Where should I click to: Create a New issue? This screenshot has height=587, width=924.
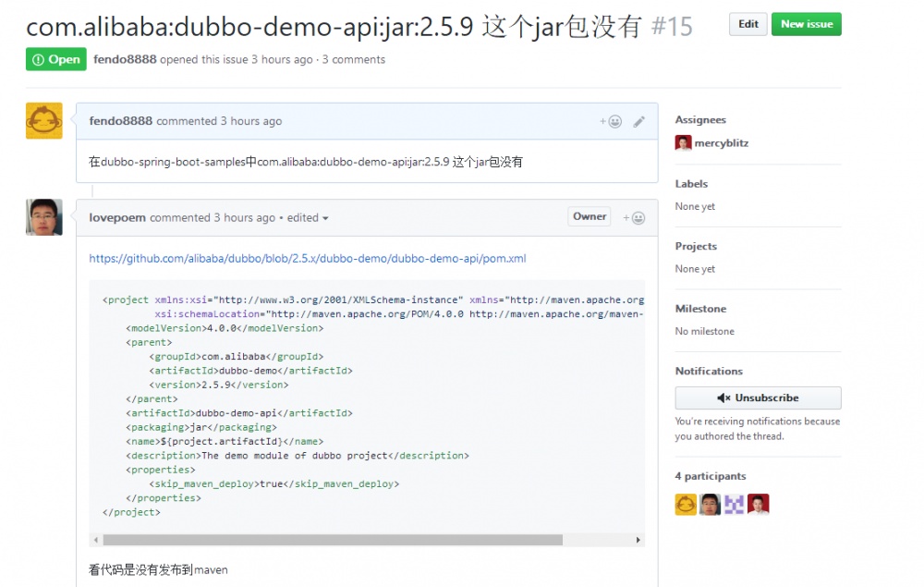point(807,24)
